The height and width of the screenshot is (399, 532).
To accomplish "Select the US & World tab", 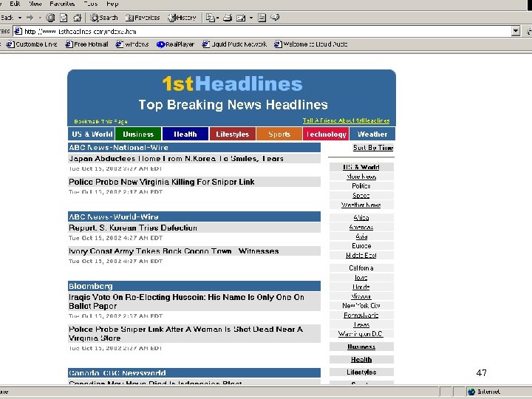I will (92, 134).
